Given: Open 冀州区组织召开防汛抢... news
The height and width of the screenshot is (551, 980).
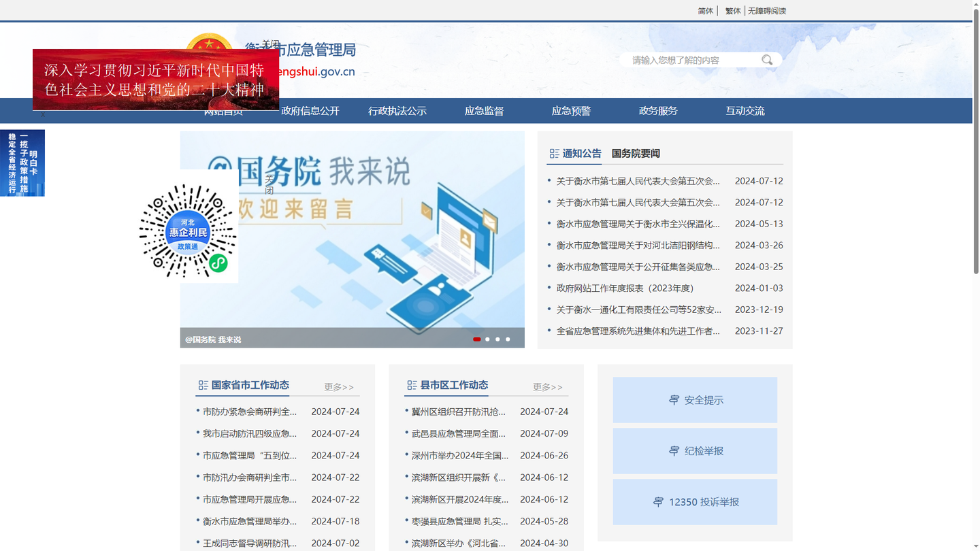Looking at the screenshot, I should coord(459,412).
